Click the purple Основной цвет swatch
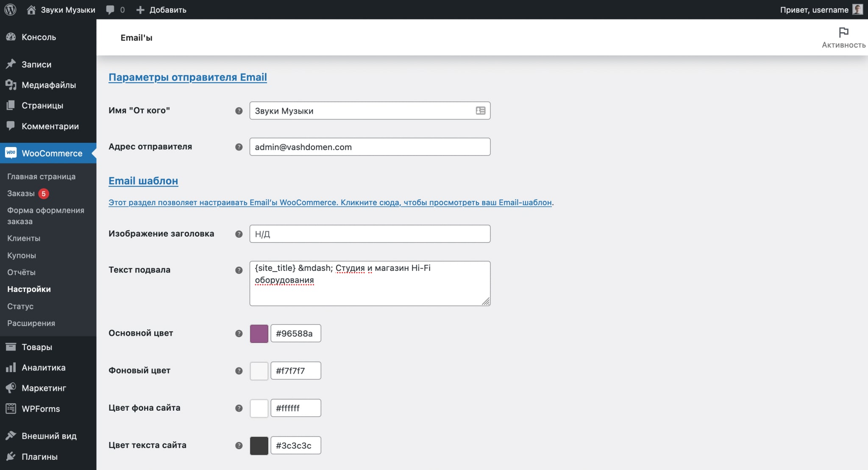The image size is (868, 470). coord(259,334)
